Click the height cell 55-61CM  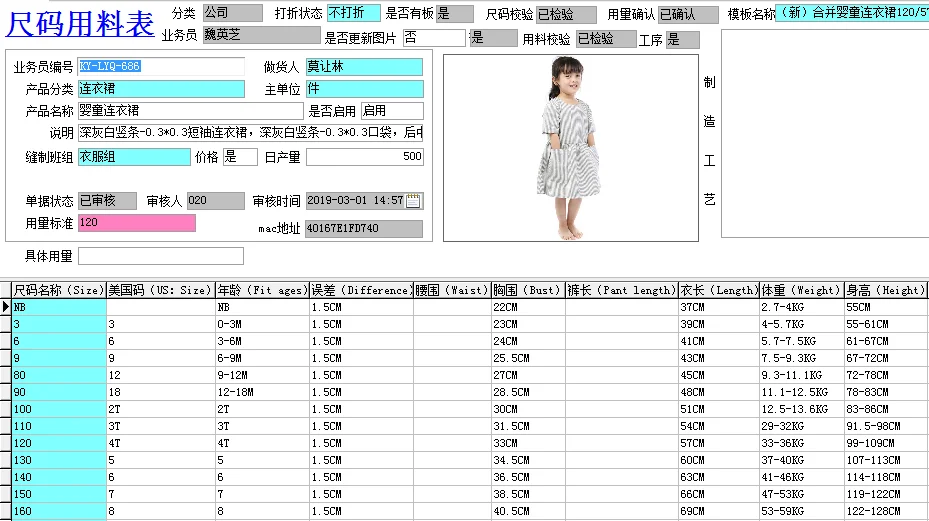pyautogui.click(x=886, y=324)
